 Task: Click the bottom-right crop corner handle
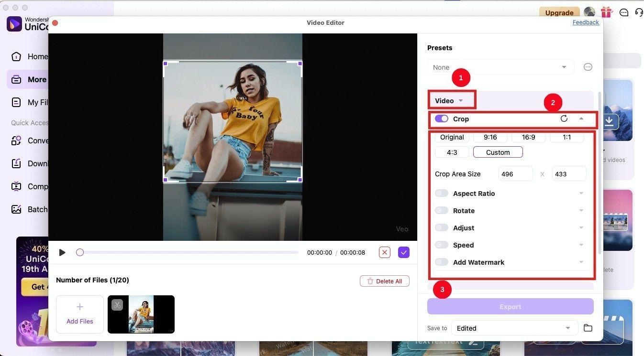click(300, 180)
